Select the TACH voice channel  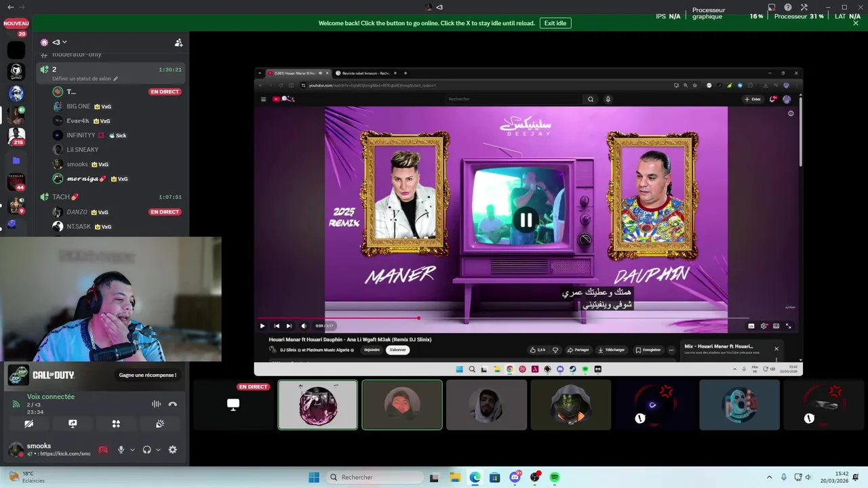tap(111, 197)
